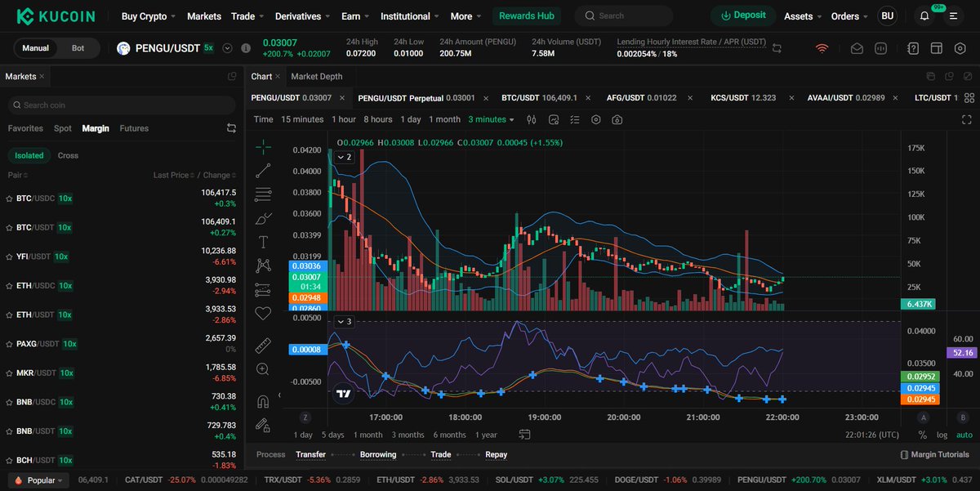Open the notifications bell

tap(924, 16)
